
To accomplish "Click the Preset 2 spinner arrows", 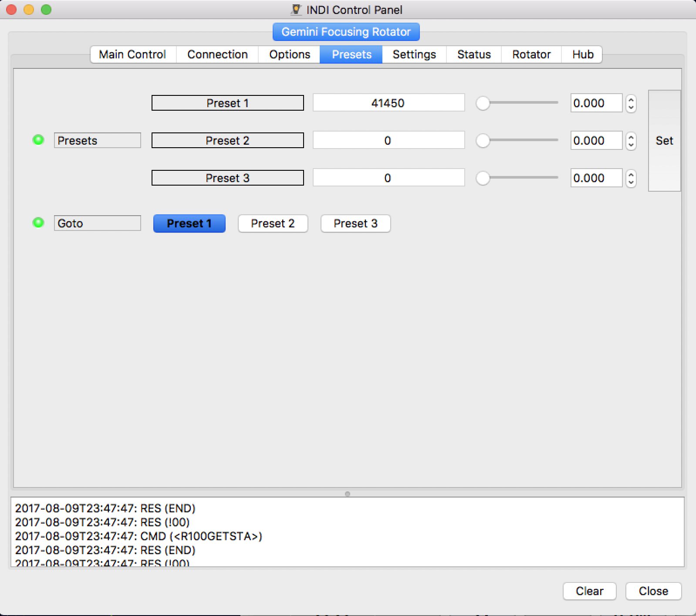I will pyautogui.click(x=631, y=141).
